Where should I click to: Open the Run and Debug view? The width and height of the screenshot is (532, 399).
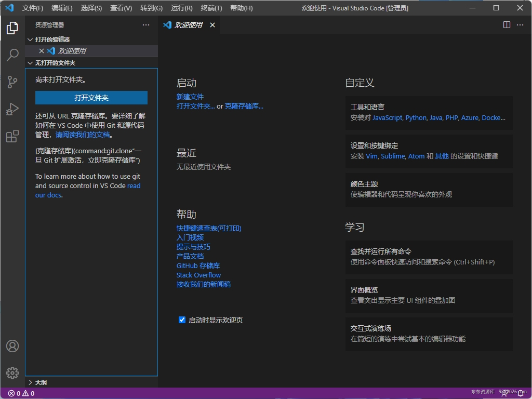pos(12,109)
